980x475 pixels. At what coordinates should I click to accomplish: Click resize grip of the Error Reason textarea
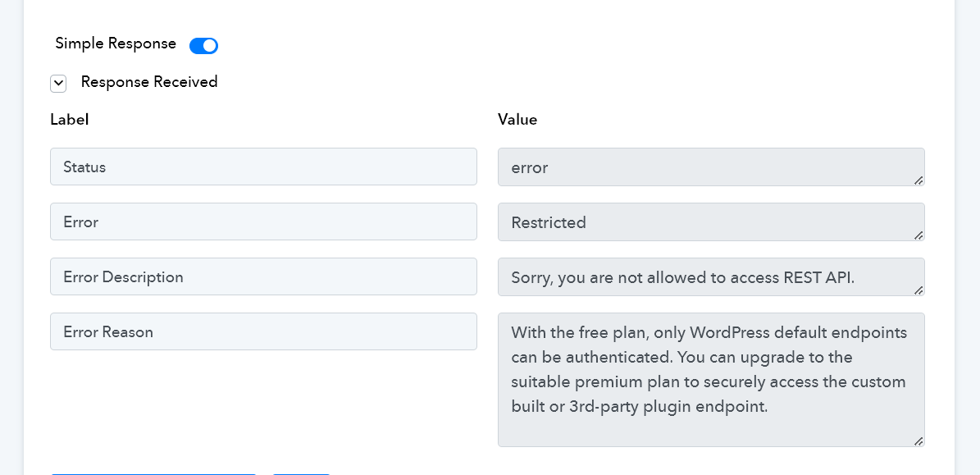tap(918, 441)
